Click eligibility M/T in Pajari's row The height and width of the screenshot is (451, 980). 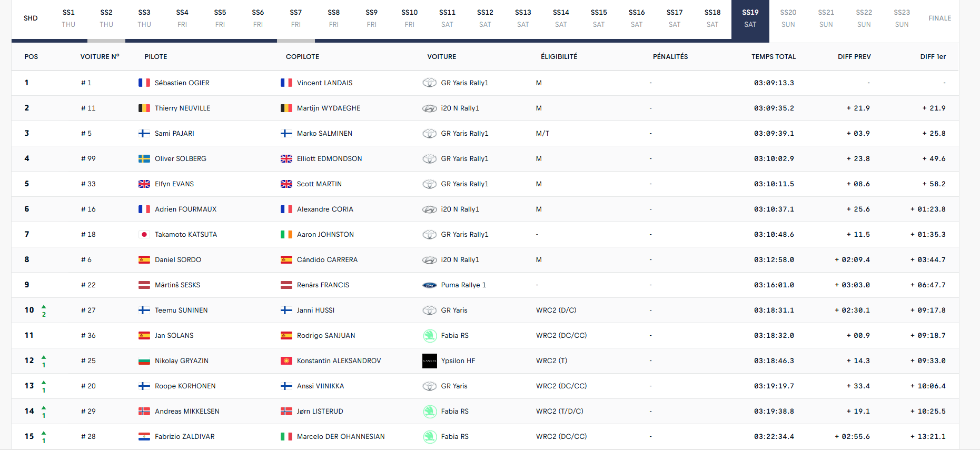[x=542, y=133]
